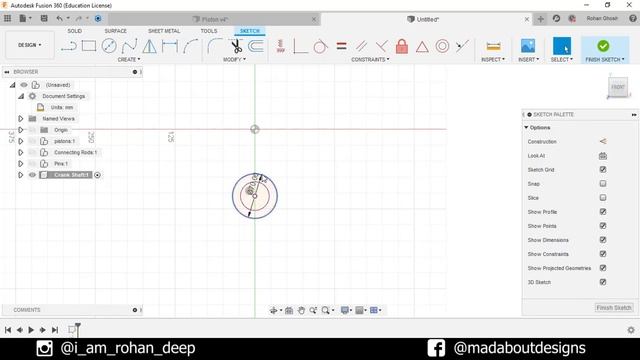Click the green Finish Sketch checkmark
Image resolution: width=640 pixels, height=360 pixels.
603,46
